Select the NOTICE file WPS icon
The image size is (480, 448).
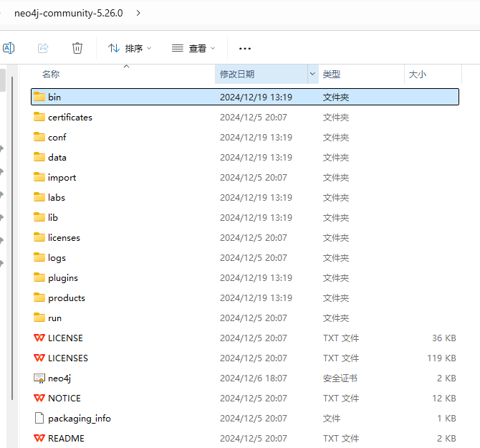39,398
